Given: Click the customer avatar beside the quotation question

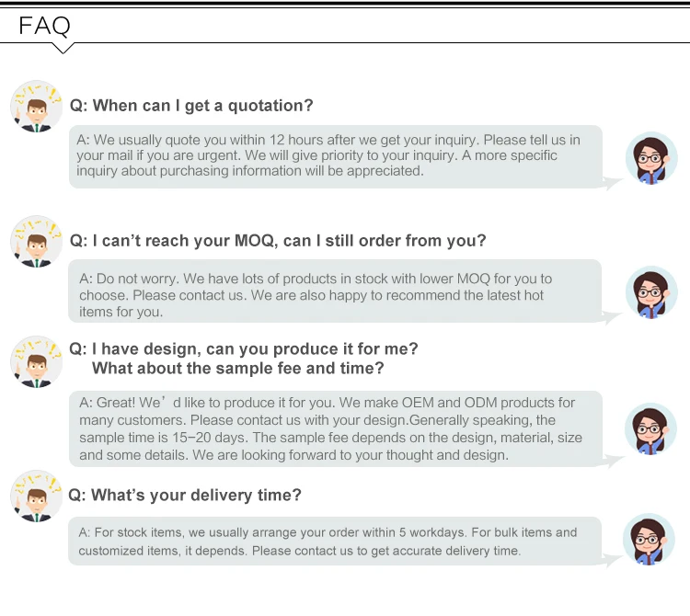Looking at the screenshot, I should (36, 106).
